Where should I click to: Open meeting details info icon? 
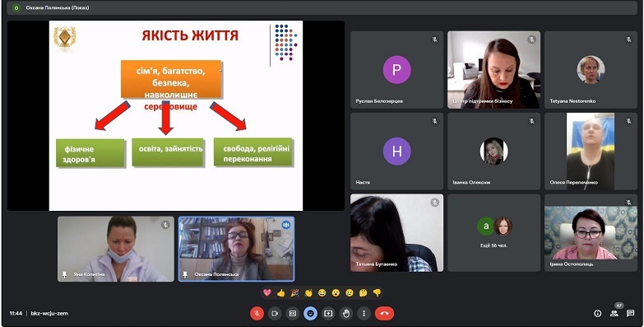tap(598, 314)
